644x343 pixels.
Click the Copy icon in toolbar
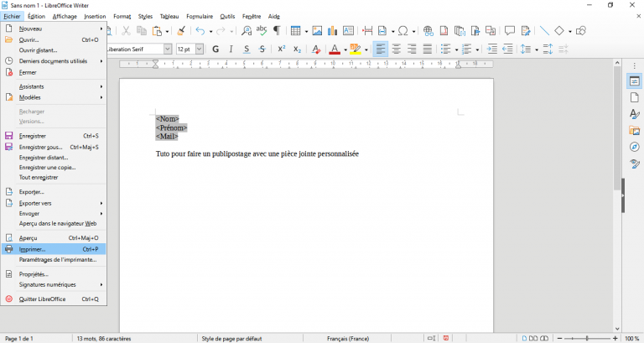pyautogui.click(x=142, y=31)
